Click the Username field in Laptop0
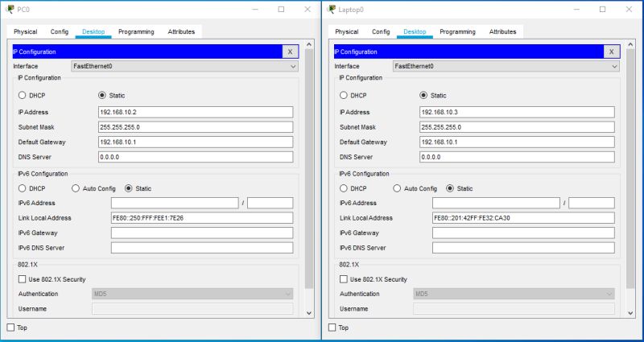The image size is (644, 342). pyautogui.click(x=514, y=309)
